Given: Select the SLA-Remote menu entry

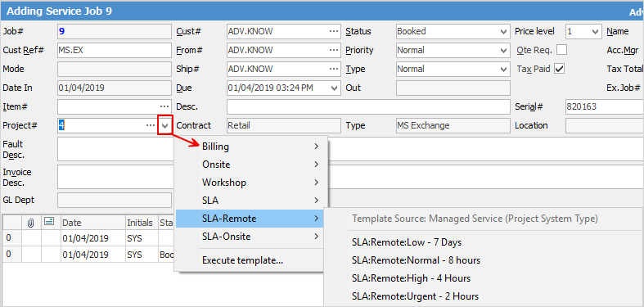Looking at the screenshot, I should point(250,219).
